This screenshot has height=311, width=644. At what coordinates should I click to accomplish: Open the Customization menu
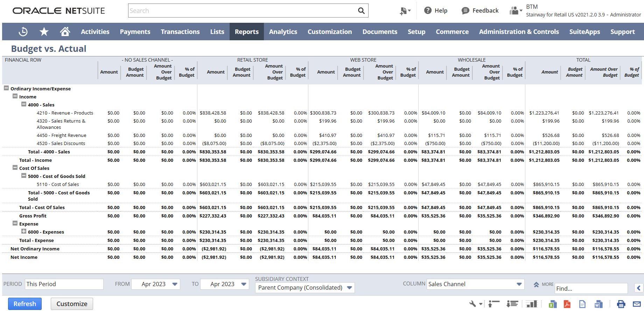[x=330, y=32]
